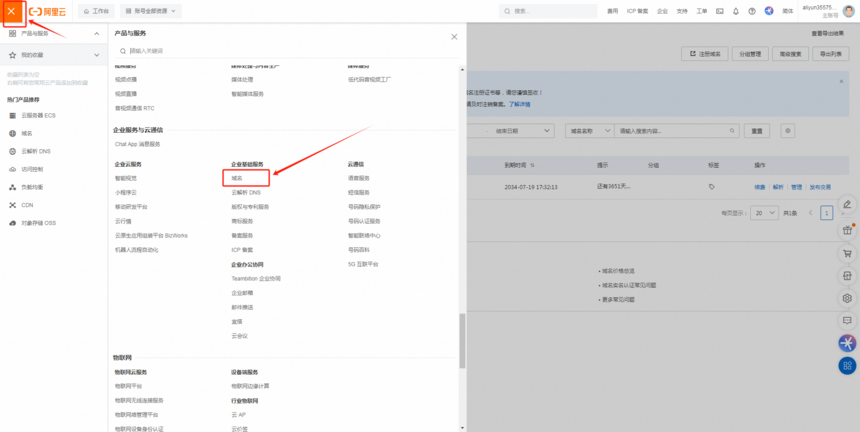
Task: Open the help question-mark icon
Action: (x=752, y=11)
